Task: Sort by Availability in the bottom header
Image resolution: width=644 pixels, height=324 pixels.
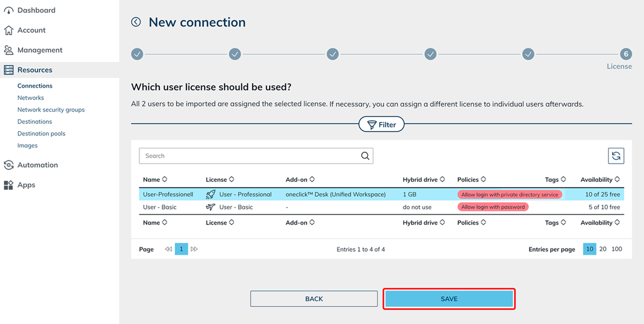Action: pos(600,223)
